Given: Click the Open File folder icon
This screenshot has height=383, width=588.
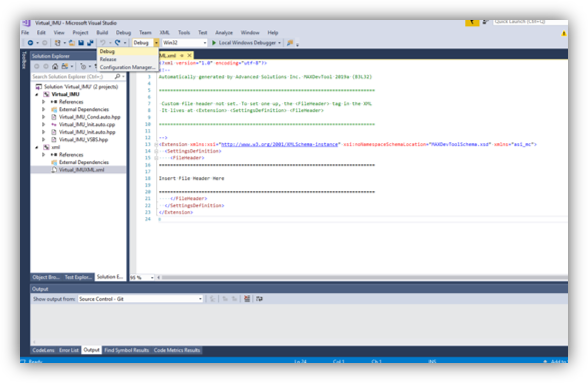Looking at the screenshot, I should pos(72,43).
